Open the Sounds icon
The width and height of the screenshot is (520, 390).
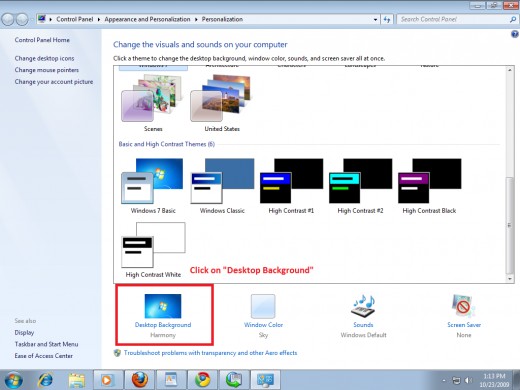(363, 306)
